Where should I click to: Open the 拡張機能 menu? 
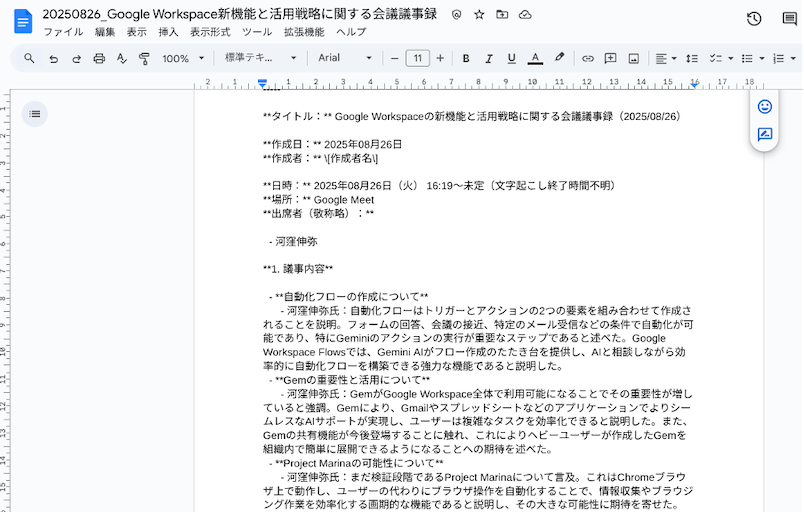click(304, 32)
